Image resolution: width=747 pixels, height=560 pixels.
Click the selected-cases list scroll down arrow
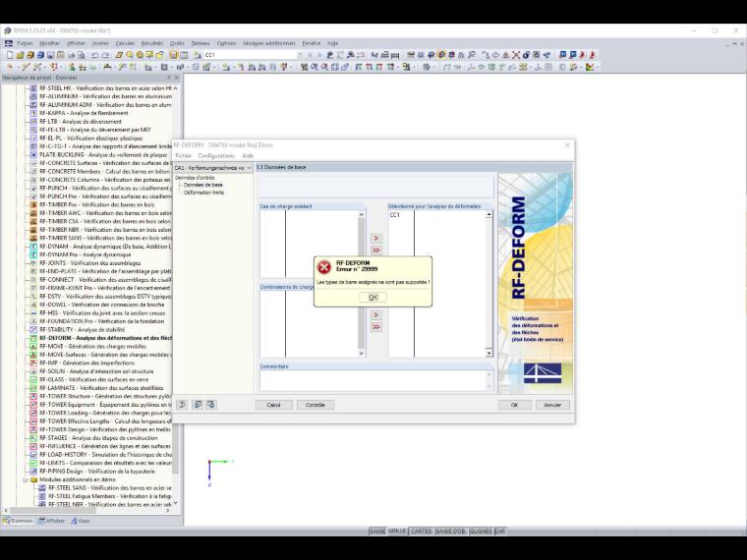488,353
